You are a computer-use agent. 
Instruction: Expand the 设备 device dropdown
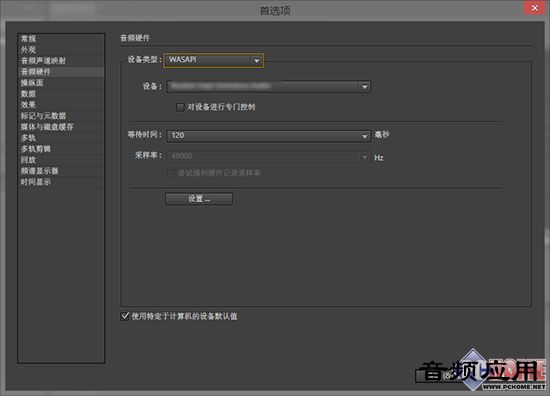[268, 86]
